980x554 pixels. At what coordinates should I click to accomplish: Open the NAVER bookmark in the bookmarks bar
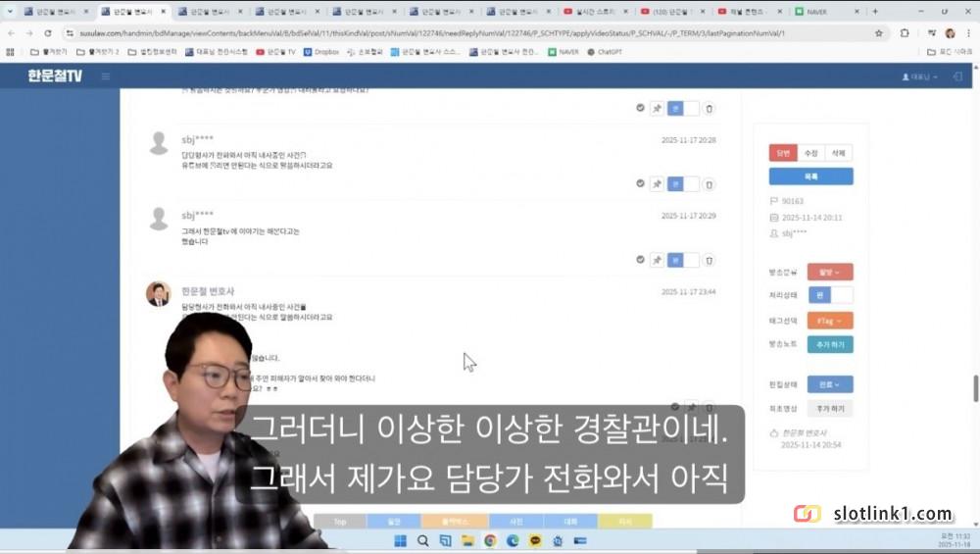563,52
